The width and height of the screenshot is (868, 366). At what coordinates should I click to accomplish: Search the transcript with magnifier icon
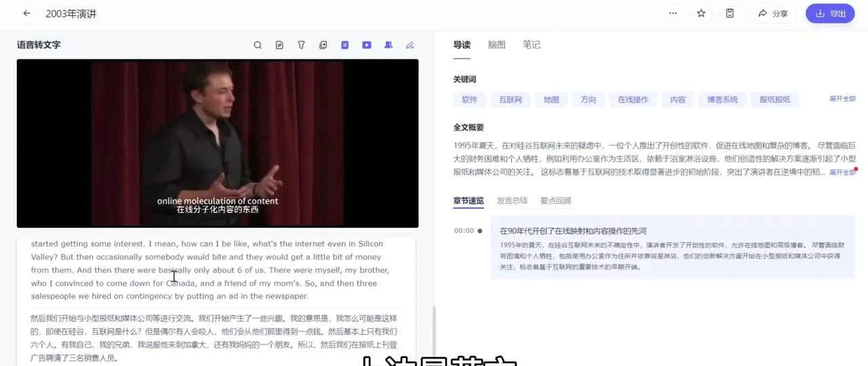point(258,45)
